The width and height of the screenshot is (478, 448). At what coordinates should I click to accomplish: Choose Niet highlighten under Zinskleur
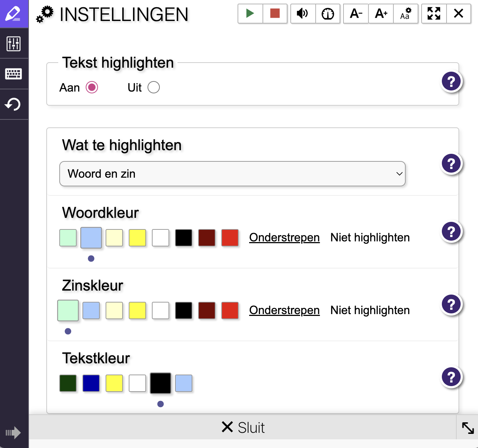[370, 310]
